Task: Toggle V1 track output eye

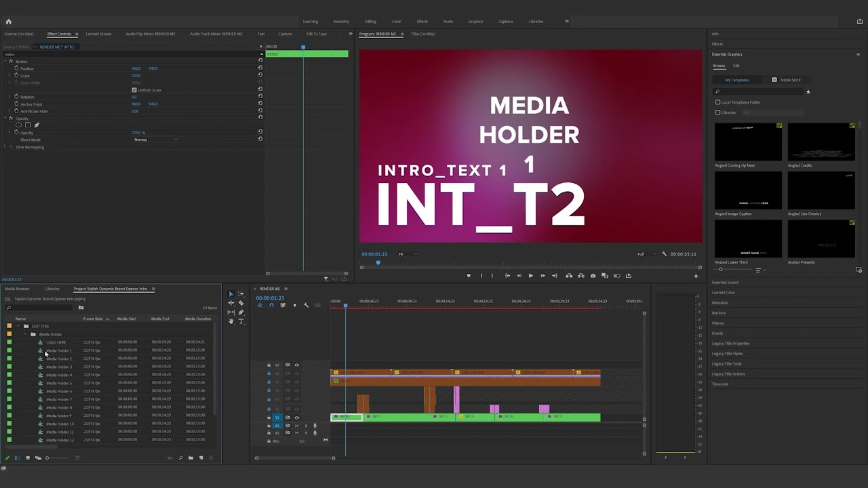Action: click(x=296, y=418)
